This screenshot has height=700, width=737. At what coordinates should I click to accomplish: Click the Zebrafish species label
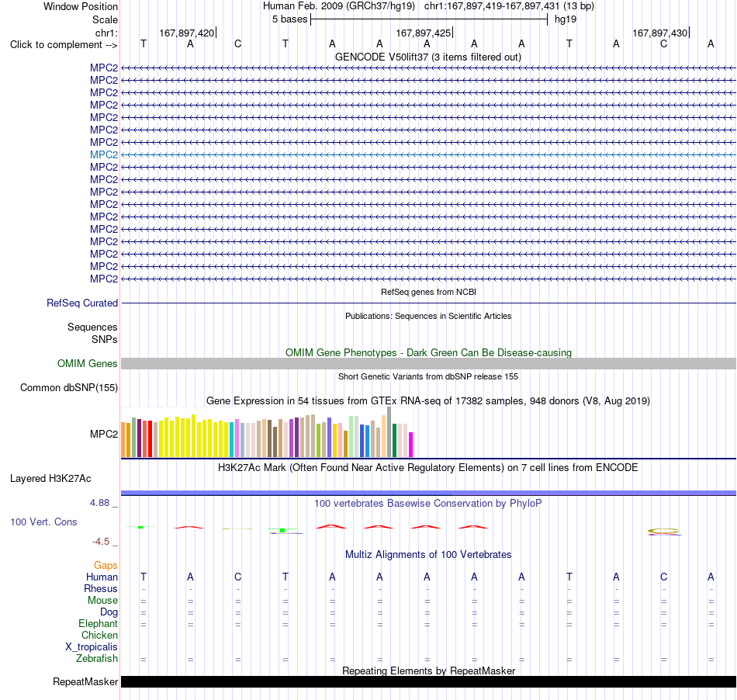pos(97,658)
